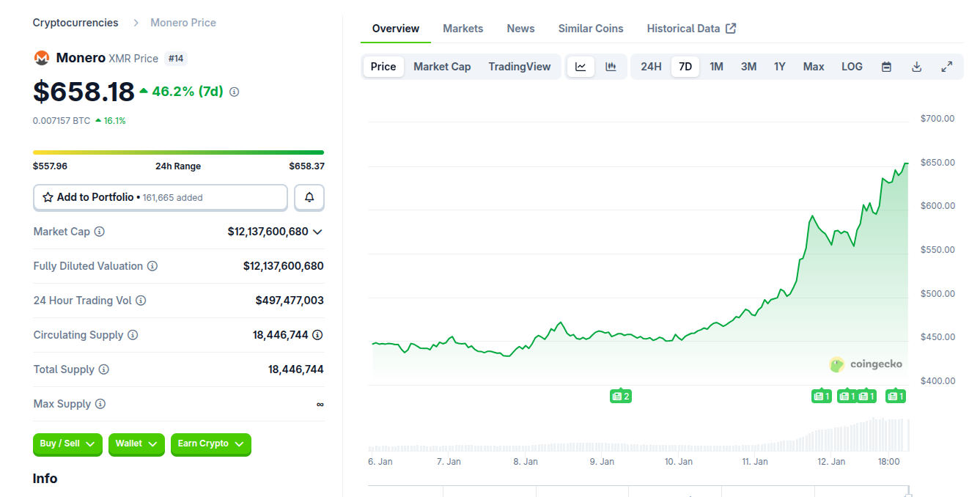Image resolution: width=980 pixels, height=497 pixels.
Task: Click the Info section heading
Action: pyautogui.click(x=45, y=479)
